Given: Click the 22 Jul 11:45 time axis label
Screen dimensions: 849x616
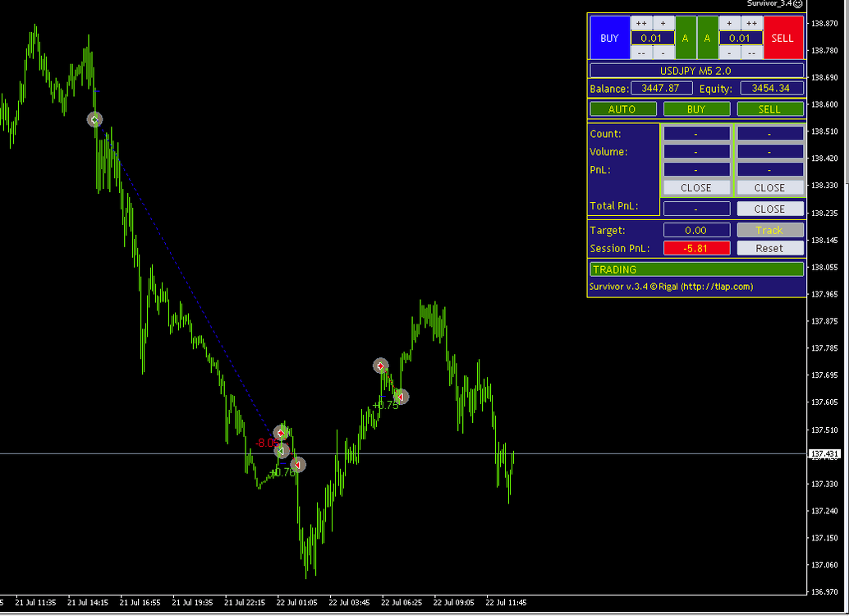Looking at the screenshot, I should [x=506, y=603].
